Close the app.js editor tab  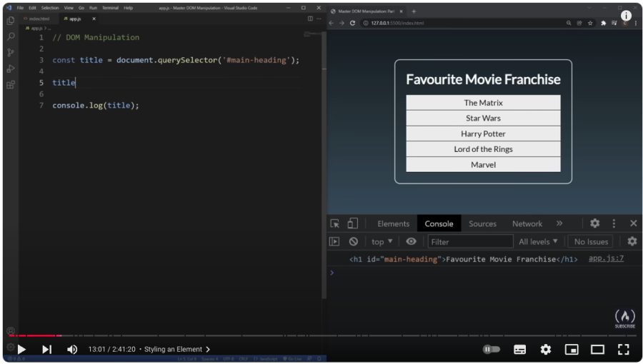pos(94,19)
